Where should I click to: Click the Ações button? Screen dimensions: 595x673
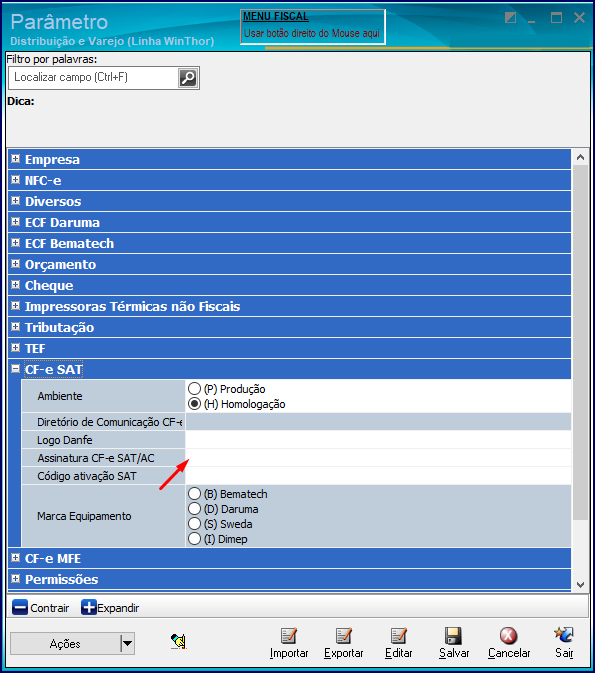click(x=65, y=643)
